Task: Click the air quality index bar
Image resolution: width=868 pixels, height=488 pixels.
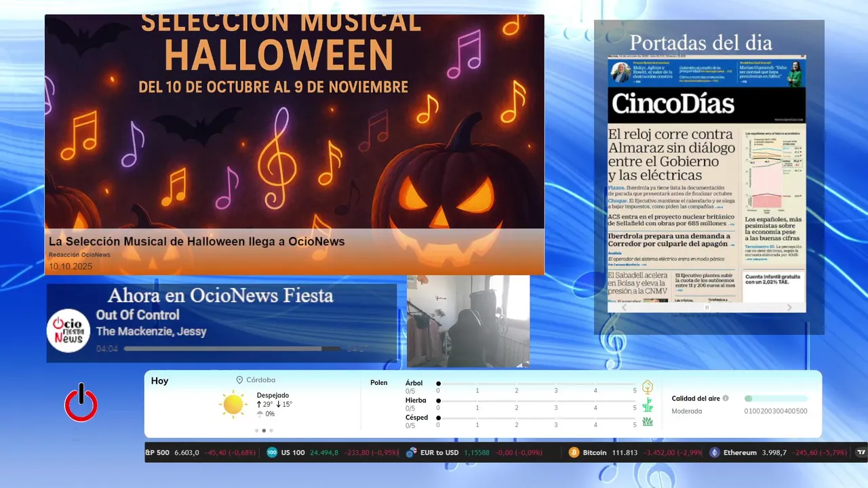Action: (776, 399)
